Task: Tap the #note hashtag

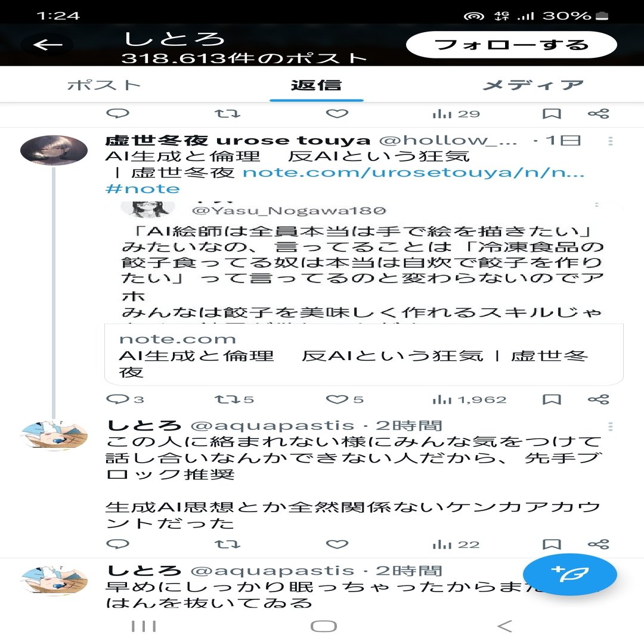Action: click(x=143, y=188)
